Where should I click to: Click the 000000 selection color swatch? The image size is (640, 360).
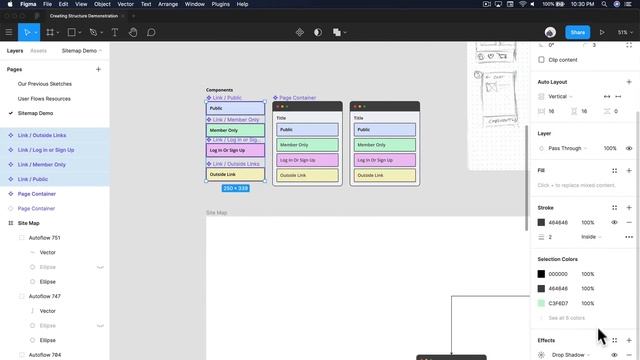pyautogui.click(x=541, y=274)
